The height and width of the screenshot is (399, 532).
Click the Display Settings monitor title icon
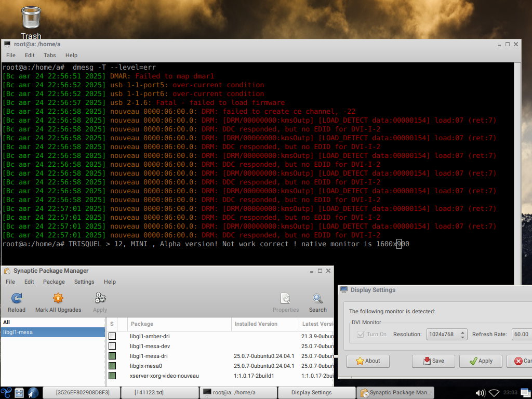344,290
